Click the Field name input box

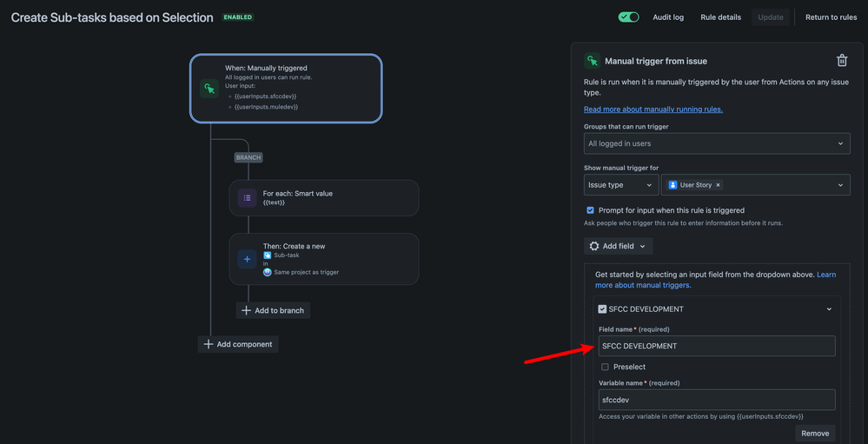click(716, 346)
